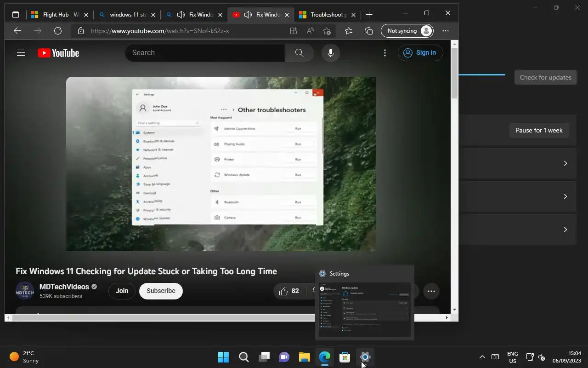
Task: Open clock and date 15:04 flyout
Action: (568, 357)
